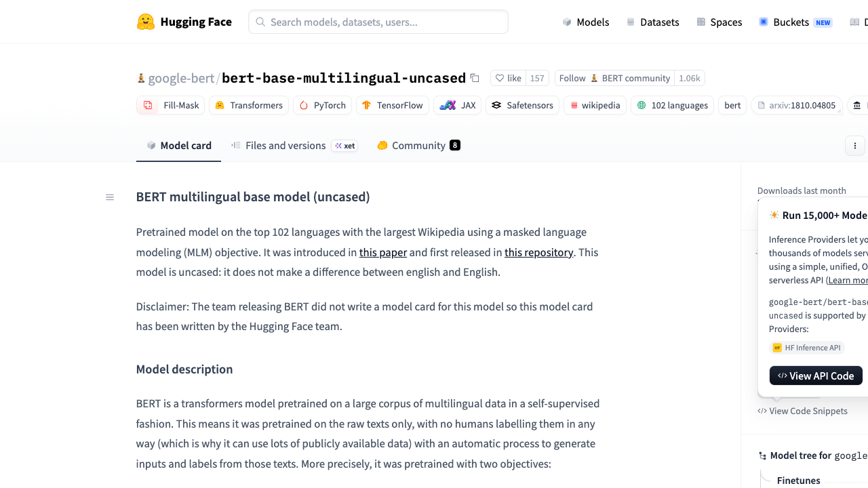Go to Models in top navigation
The image size is (868, 488).
(x=586, y=22)
